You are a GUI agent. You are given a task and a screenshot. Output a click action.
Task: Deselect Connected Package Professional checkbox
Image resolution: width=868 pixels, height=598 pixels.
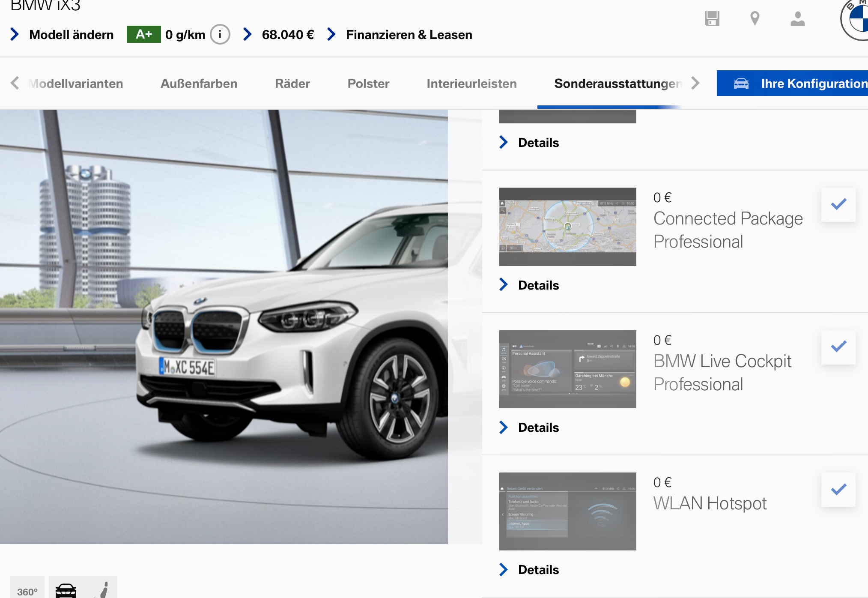click(x=838, y=204)
